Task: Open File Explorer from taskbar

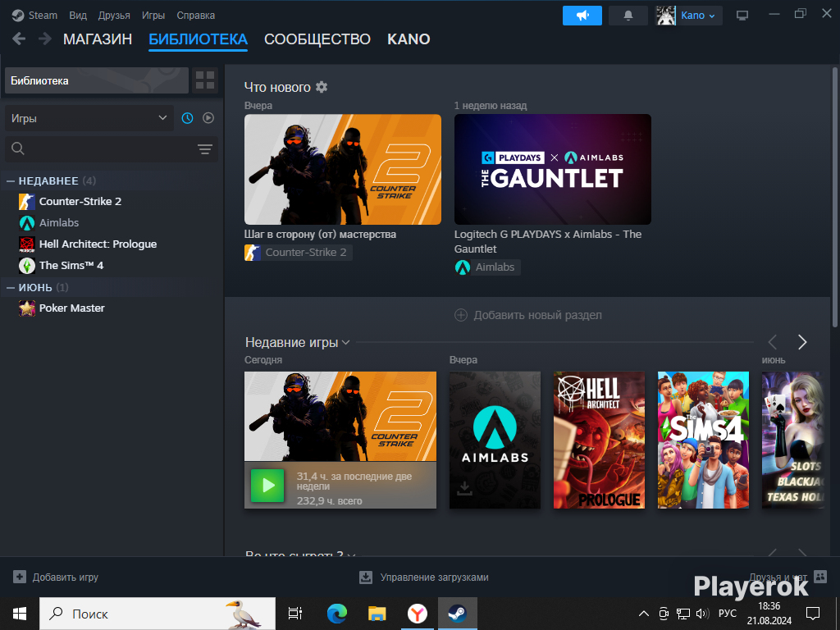Action: (377, 614)
